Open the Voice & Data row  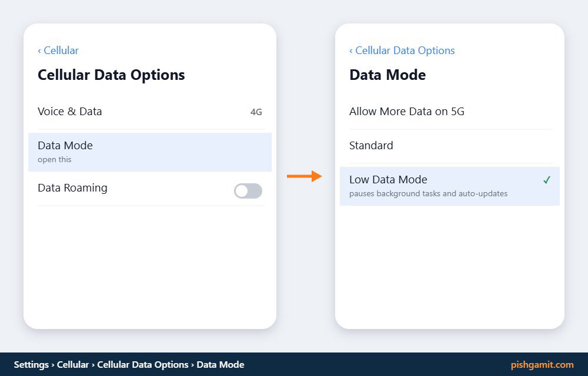[x=149, y=112]
